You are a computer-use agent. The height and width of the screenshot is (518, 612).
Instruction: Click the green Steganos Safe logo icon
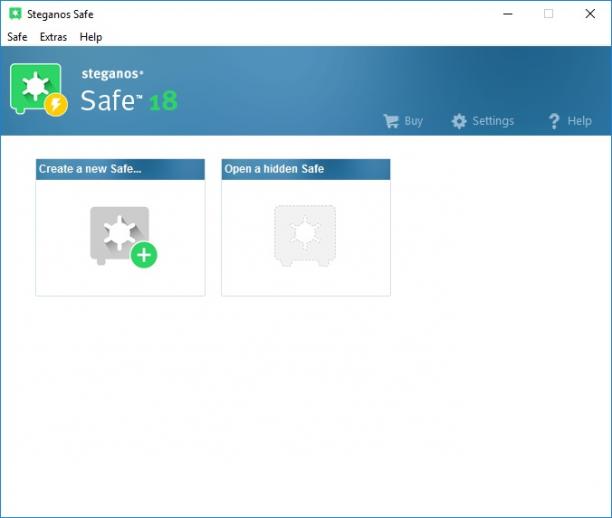click(x=39, y=90)
